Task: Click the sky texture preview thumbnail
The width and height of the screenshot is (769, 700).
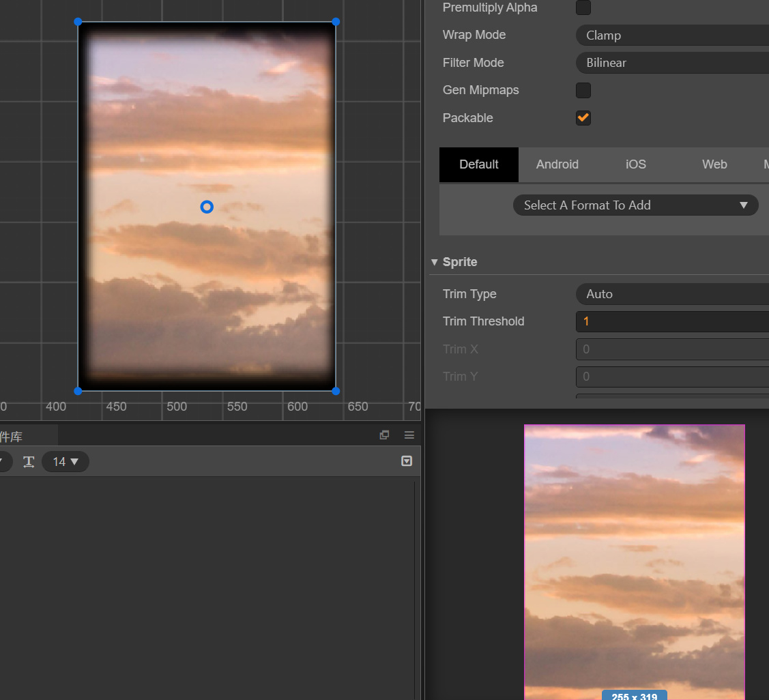Action: [x=634, y=559]
